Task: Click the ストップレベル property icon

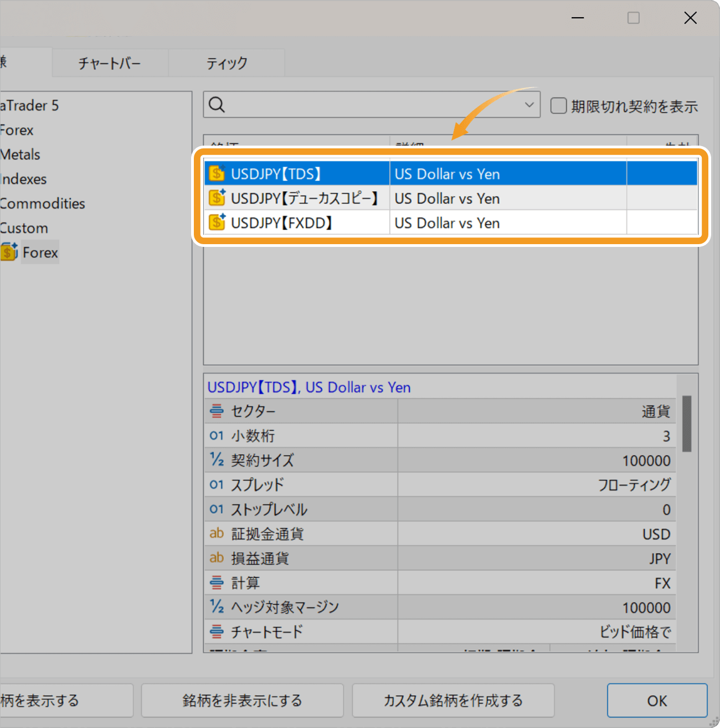Action: (x=217, y=509)
